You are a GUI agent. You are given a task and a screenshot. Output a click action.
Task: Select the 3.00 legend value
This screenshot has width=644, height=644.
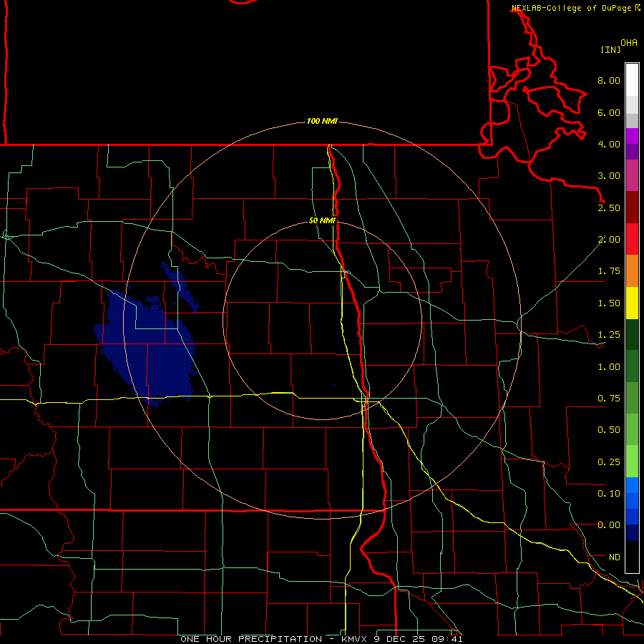[609, 176]
